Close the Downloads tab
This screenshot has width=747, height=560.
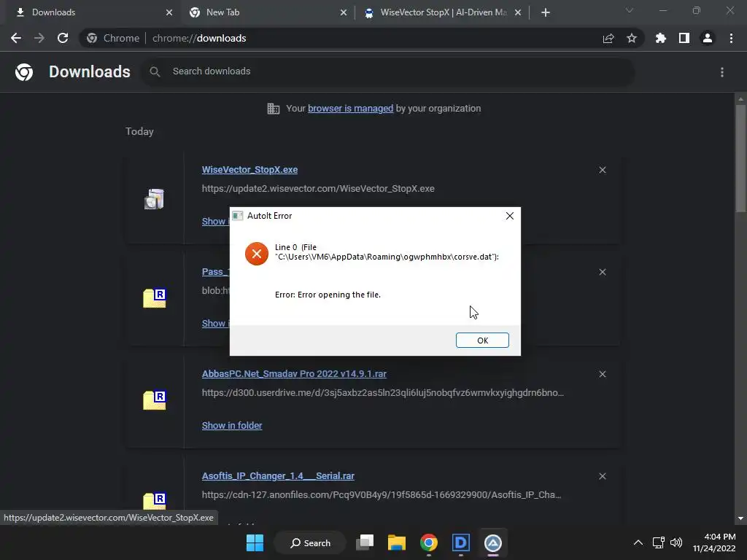coord(169,12)
